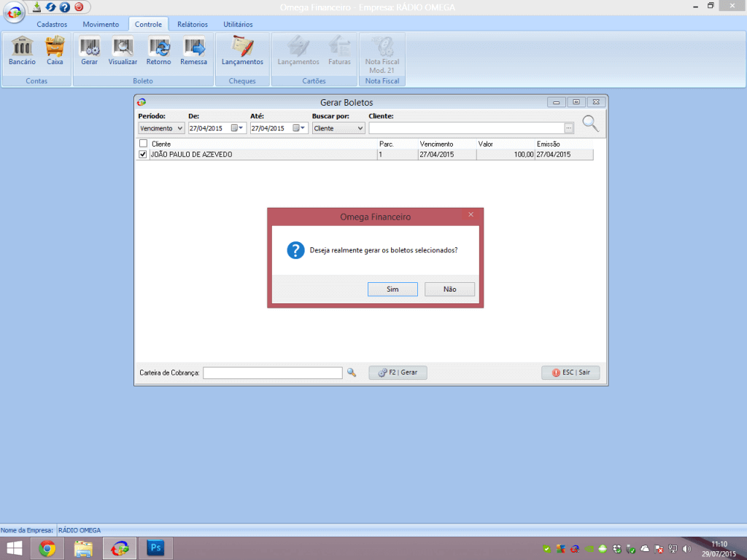Open Visualizar boleto tool
The width and height of the screenshot is (747, 560).
pyautogui.click(x=123, y=52)
